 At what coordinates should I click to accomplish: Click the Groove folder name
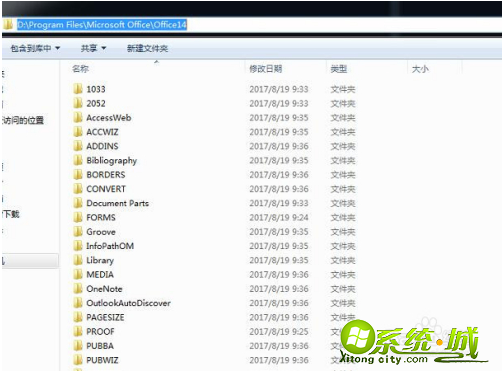pyautogui.click(x=101, y=232)
